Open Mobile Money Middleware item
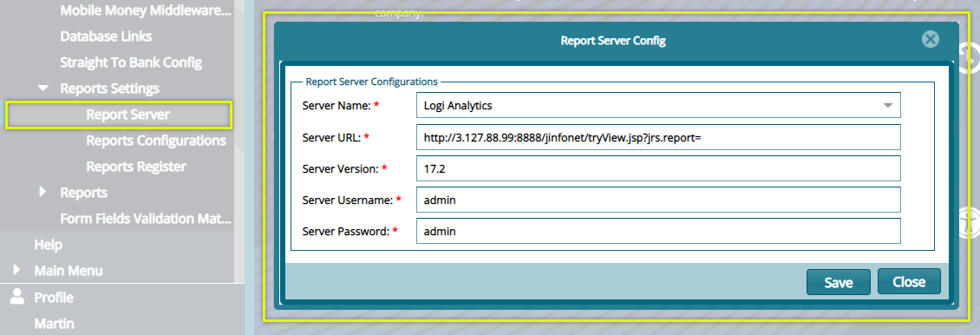Image resolution: width=980 pixels, height=335 pixels. [146, 10]
